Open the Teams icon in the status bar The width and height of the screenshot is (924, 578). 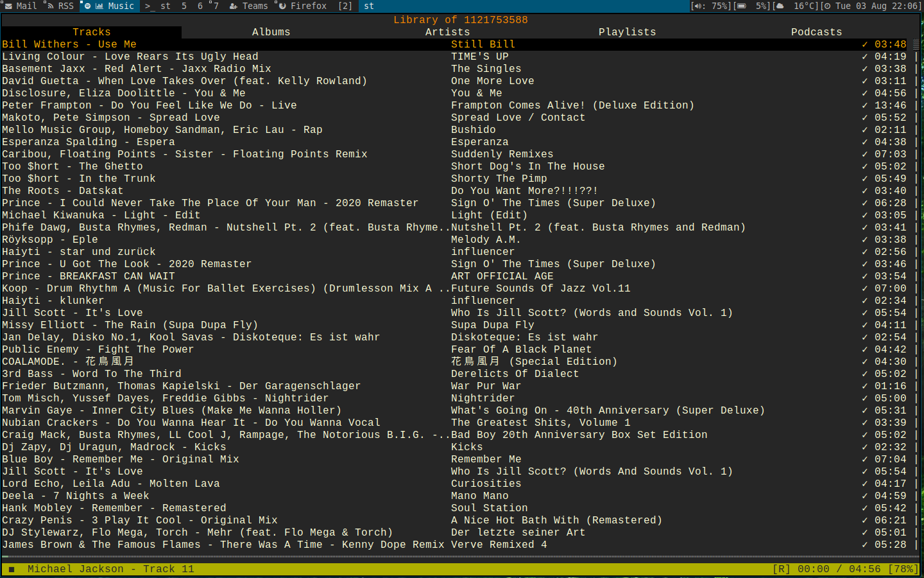234,6
